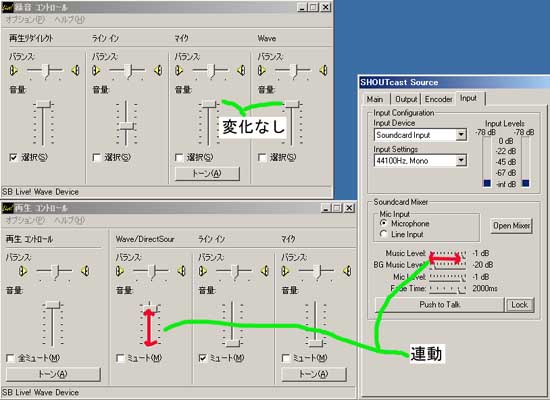Switch to the Encoder tab
Image resolution: width=550 pixels, height=400 pixels.
click(438, 99)
